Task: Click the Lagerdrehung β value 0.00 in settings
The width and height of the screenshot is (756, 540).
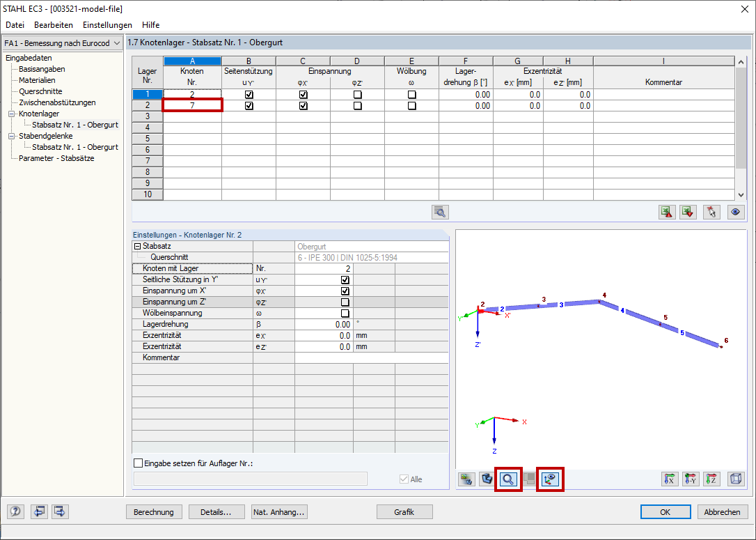Action: click(x=324, y=324)
